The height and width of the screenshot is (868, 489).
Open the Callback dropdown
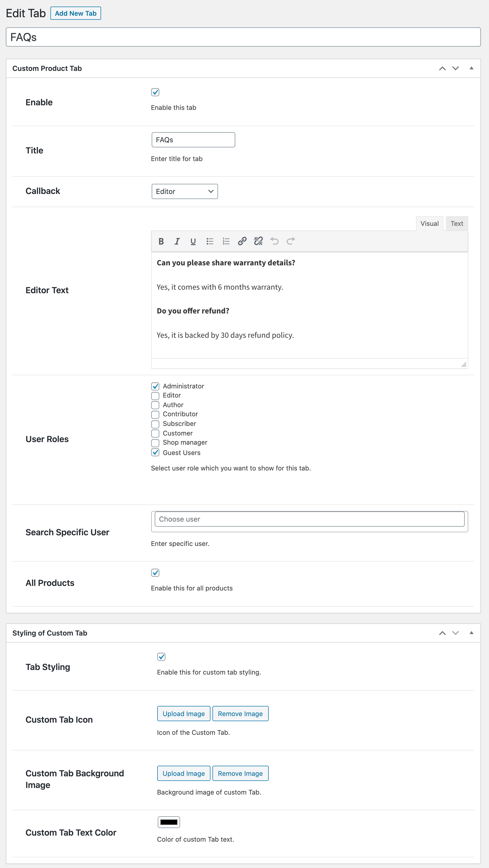click(184, 191)
